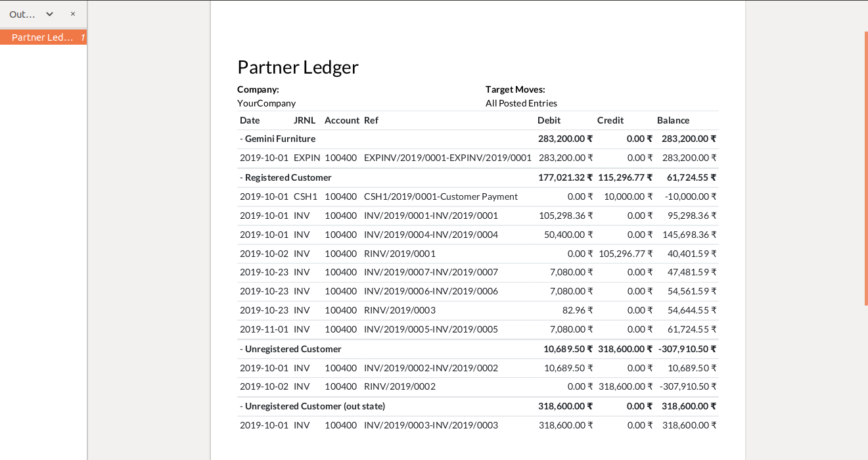Viewport: 868px width, 460px height.
Task: Click the Gemini Furniture partner row
Action: coord(280,139)
